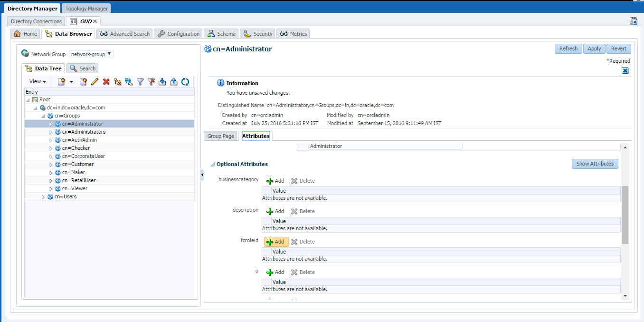Screen dimensions: 644x322
Task: Click the refresh subtree icon with blue arrows
Action: 129,82
